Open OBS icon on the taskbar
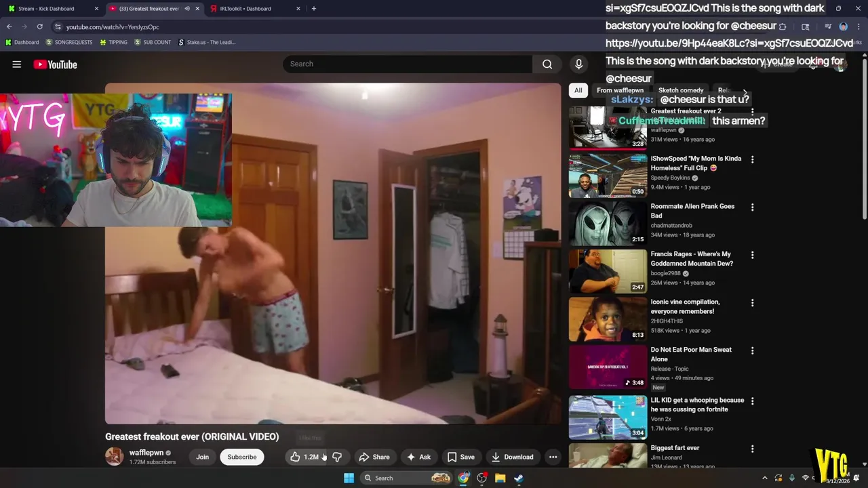The height and width of the screenshot is (488, 868). coord(481,478)
